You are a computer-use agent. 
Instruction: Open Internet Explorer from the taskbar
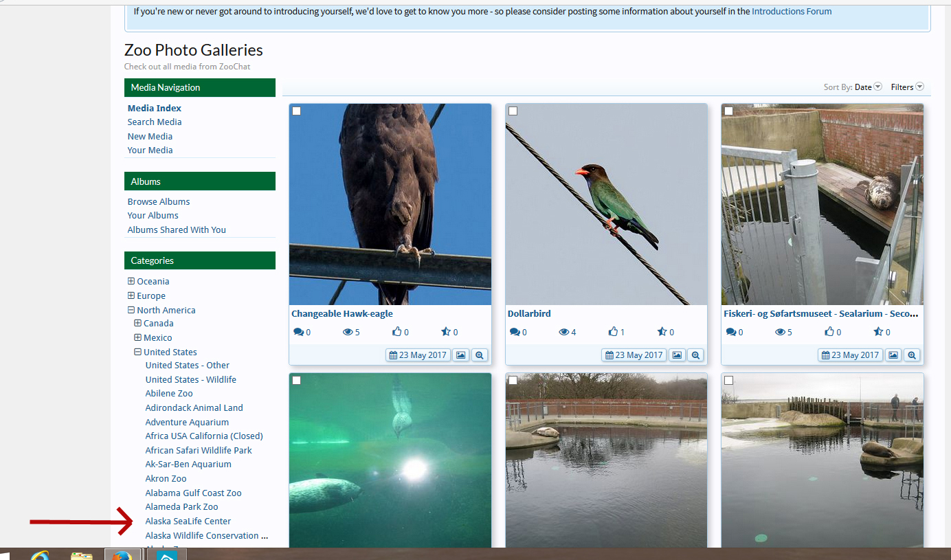click(40, 555)
